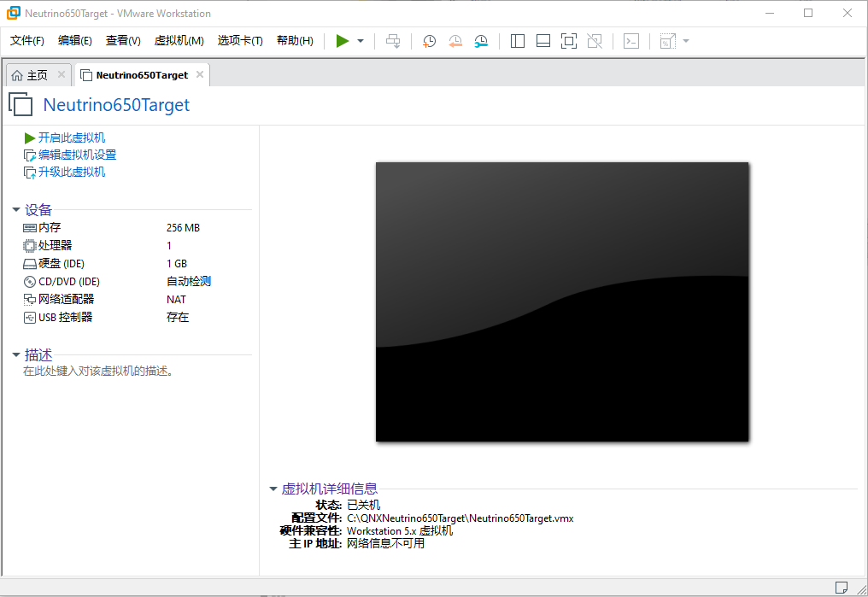Screen dimensions: 868x597
Task: Show or hide the library panel icon
Action: coord(517,40)
